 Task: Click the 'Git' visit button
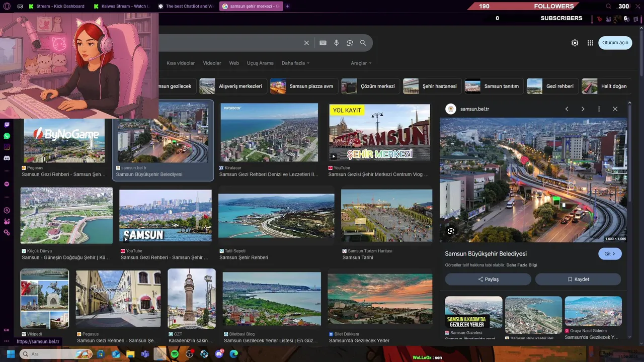pos(610,254)
